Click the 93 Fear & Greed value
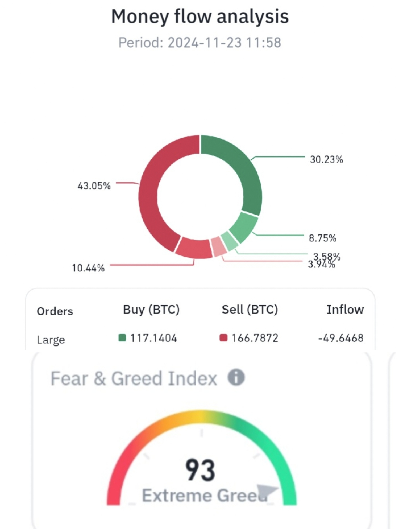 [x=200, y=470]
